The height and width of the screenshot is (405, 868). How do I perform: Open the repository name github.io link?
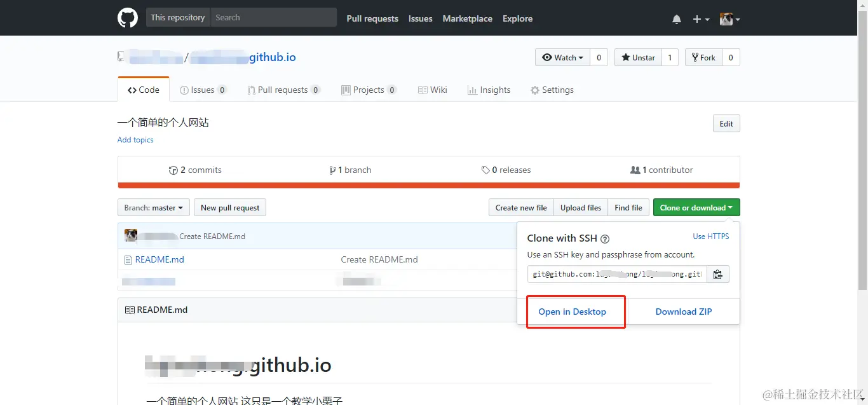[243, 57]
